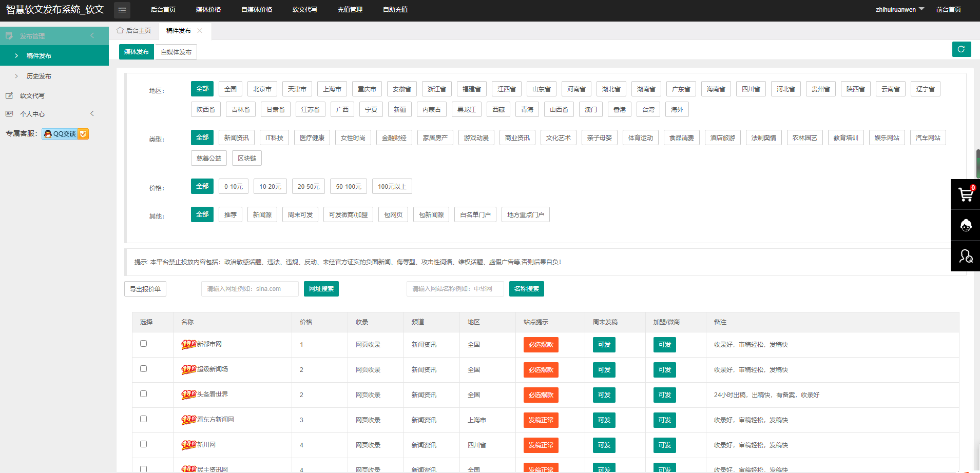Tick the checkbox for 超级新闻场 row
The image size is (980, 473).
click(144, 369)
